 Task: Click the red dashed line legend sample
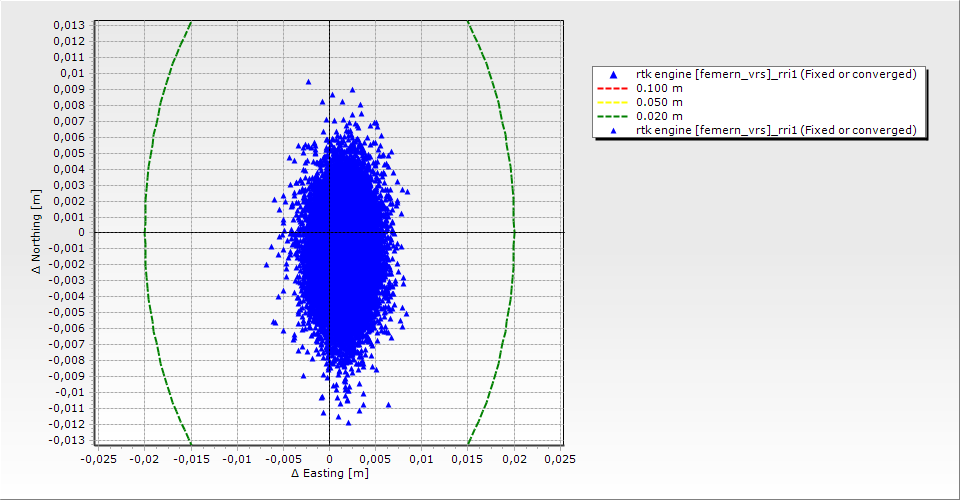click(x=613, y=88)
